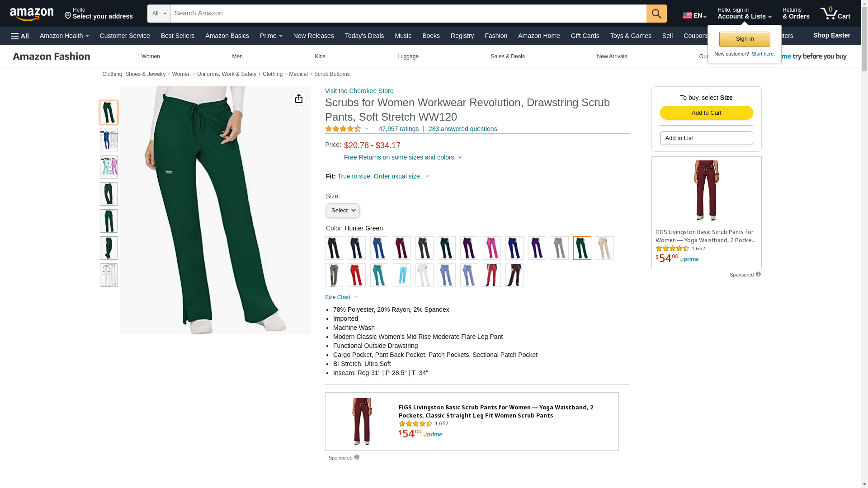Select delivery address location icon
The height and width of the screenshot is (488, 868).
(68, 16)
